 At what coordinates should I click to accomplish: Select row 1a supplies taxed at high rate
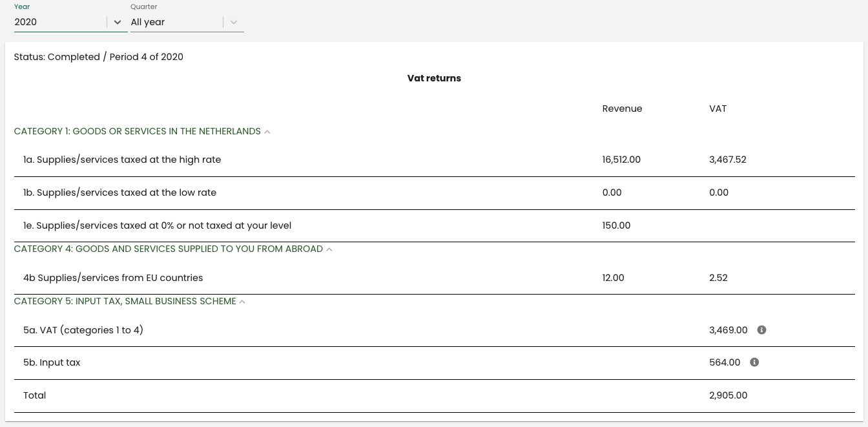[x=122, y=160]
